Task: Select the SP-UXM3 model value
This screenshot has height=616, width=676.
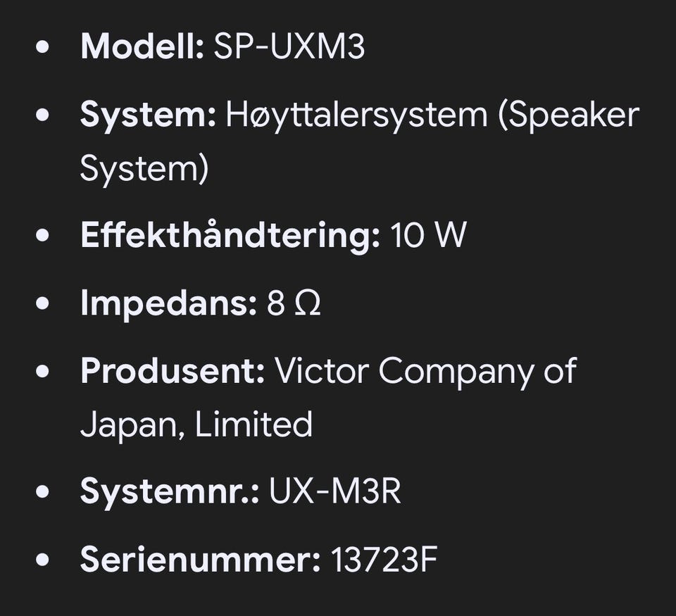Action: pyautogui.click(x=289, y=46)
